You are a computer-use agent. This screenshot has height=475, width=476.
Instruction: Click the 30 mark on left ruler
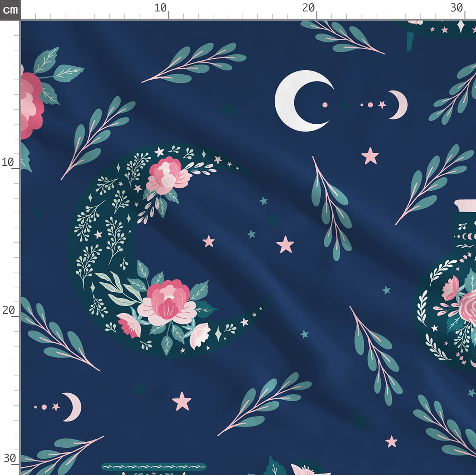point(9,458)
